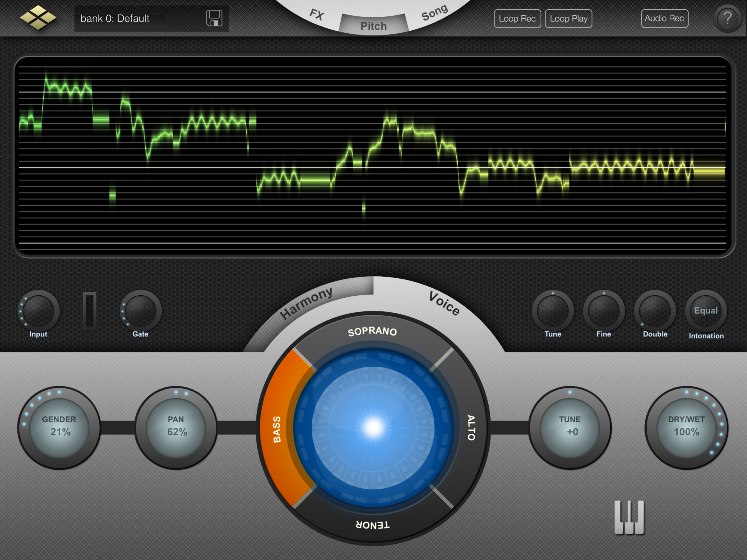Screen dimensions: 747x560
Task: Click the floppy disk save preset icon
Action: click(214, 18)
